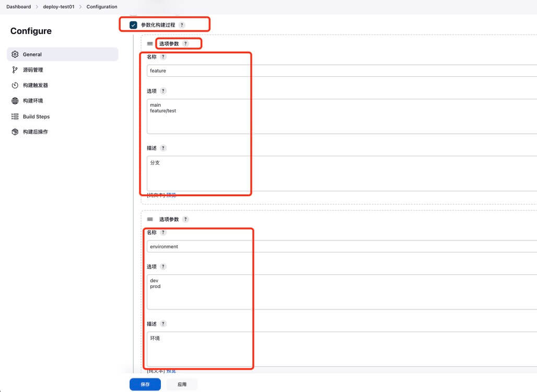Uncheck the 参数化构建过程 checkbox

pos(133,25)
